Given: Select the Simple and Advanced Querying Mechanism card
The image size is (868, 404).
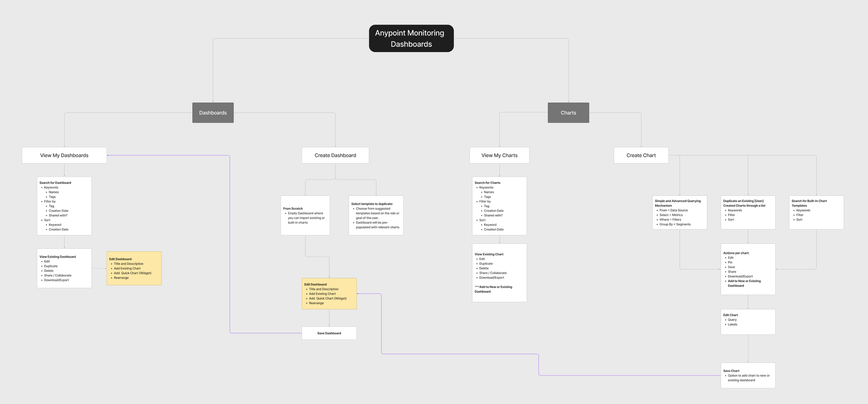Looking at the screenshot, I should tap(679, 212).
